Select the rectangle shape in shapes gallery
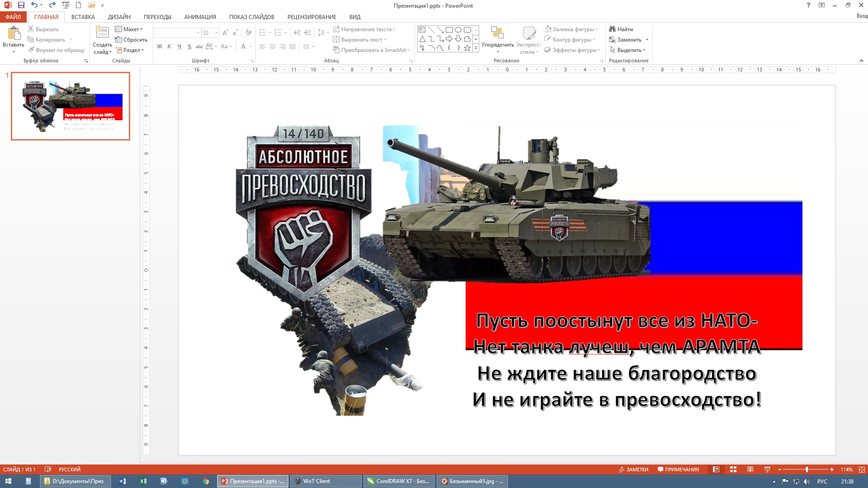 click(x=449, y=30)
